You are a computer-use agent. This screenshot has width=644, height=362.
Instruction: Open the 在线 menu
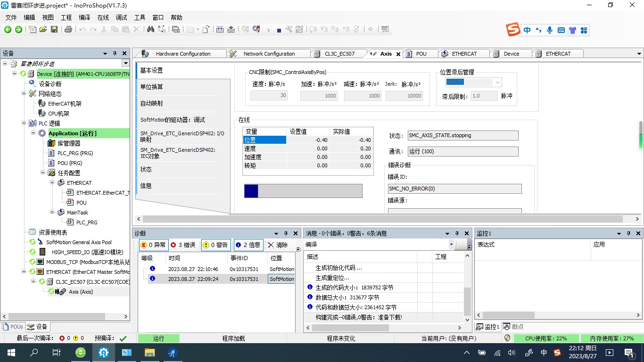(x=103, y=17)
